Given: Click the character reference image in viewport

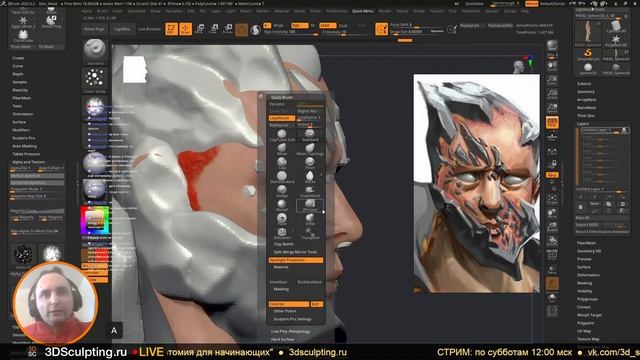Looking at the screenshot, I should tap(476, 183).
